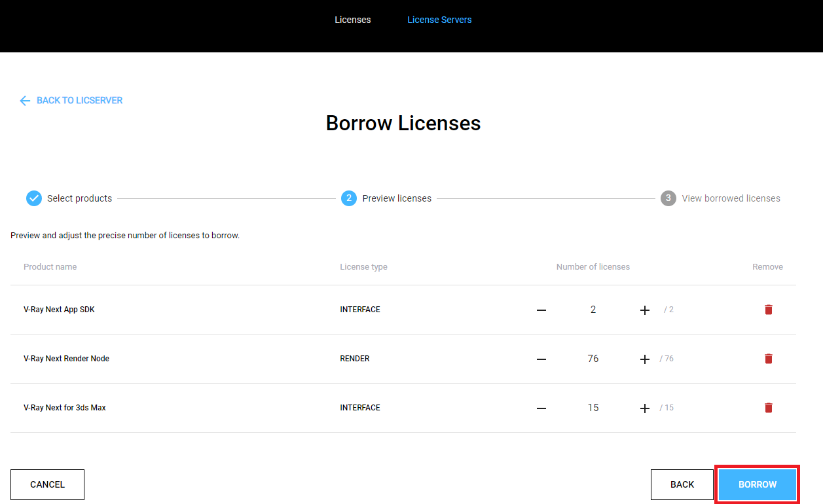
Task: Click the BACK button near BORROW
Action: (x=682, y=484)
